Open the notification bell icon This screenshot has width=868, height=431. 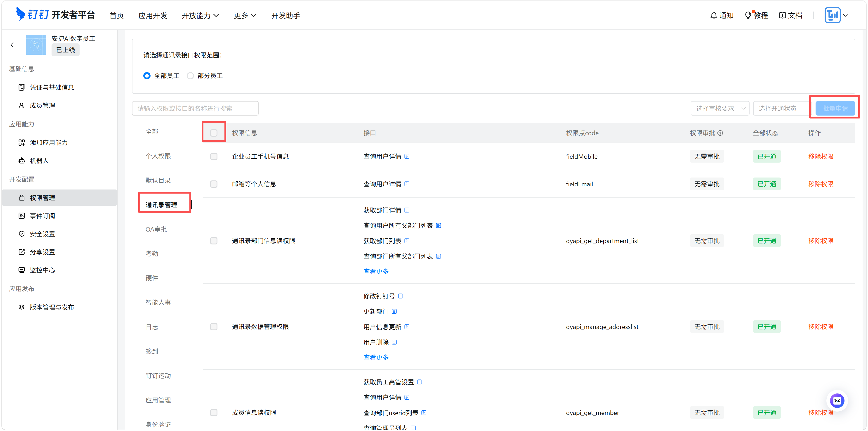(x=713, y=15)
